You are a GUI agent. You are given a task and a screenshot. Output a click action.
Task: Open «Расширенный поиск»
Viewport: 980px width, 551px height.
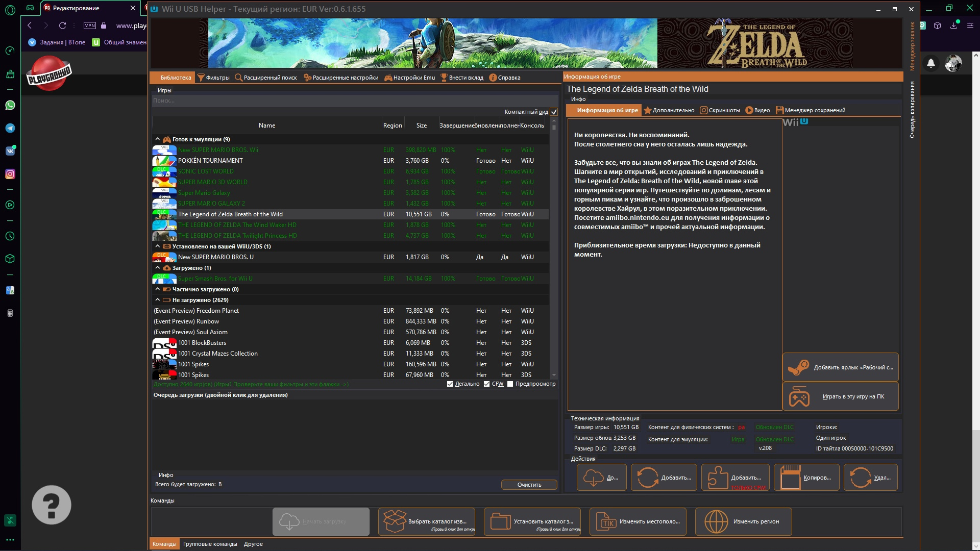(266, 78)
